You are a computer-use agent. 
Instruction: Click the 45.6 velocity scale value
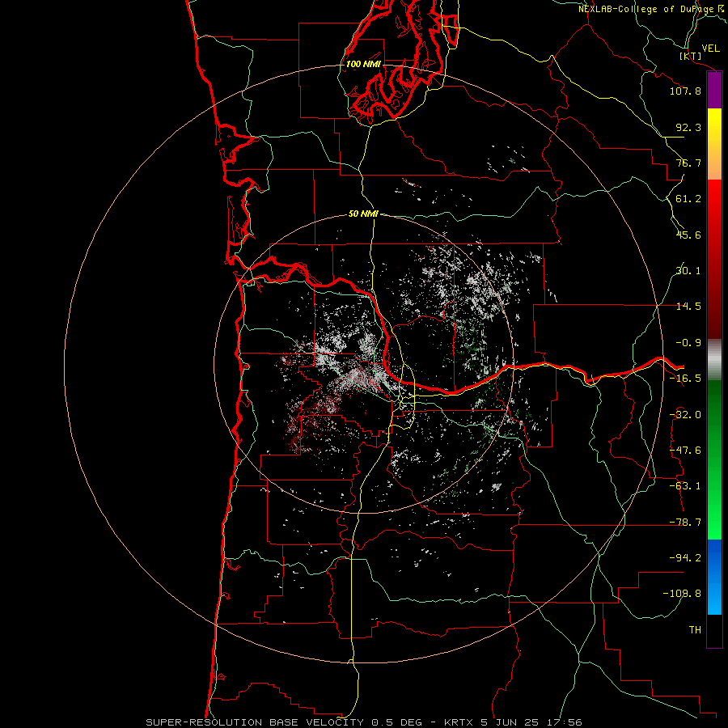(x=688, y=235)
